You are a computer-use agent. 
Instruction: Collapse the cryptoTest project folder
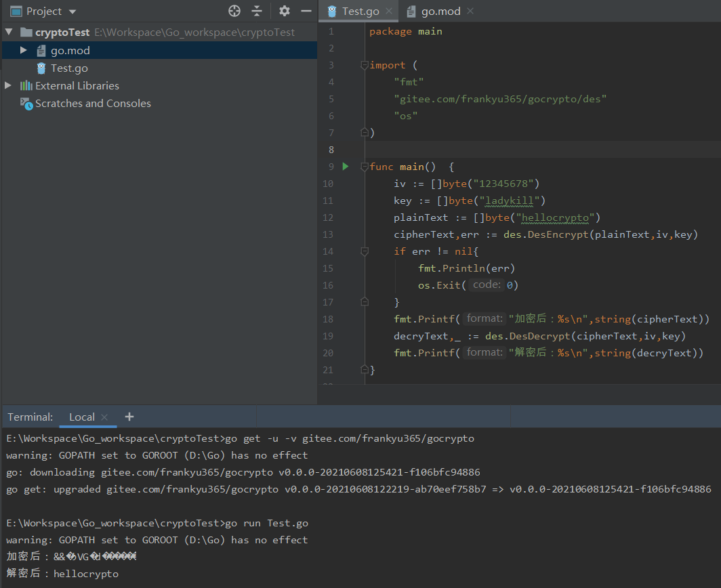tap(9, 33)
